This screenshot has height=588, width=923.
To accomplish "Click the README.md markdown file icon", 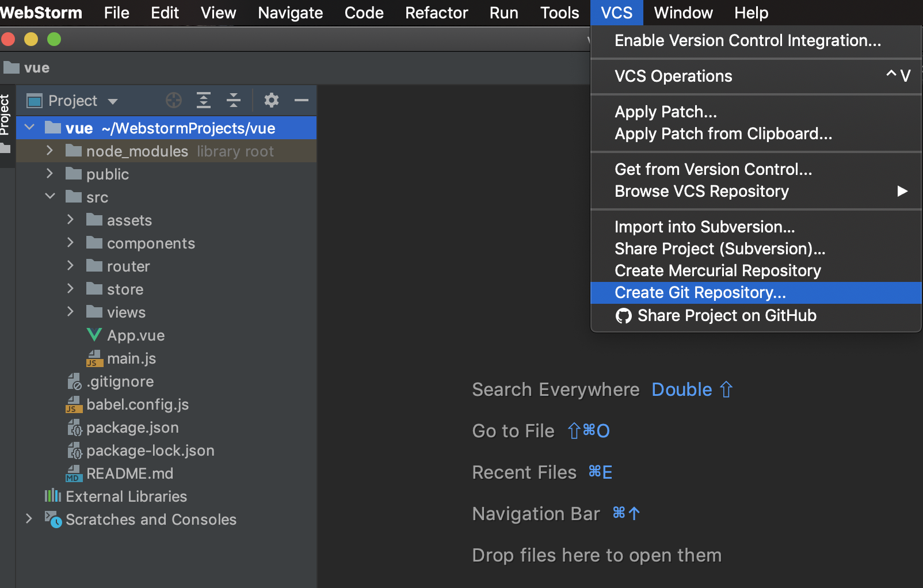I will coord(74,474).
